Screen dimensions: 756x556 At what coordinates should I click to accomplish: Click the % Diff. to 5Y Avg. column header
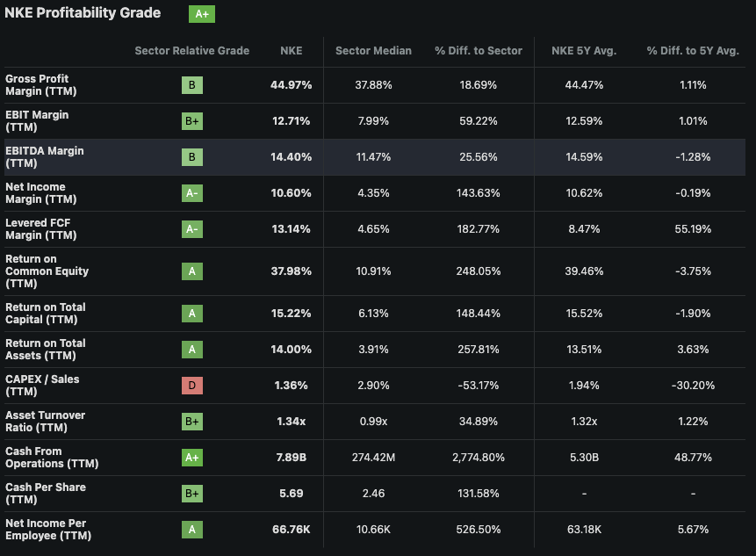coord(692,51)
